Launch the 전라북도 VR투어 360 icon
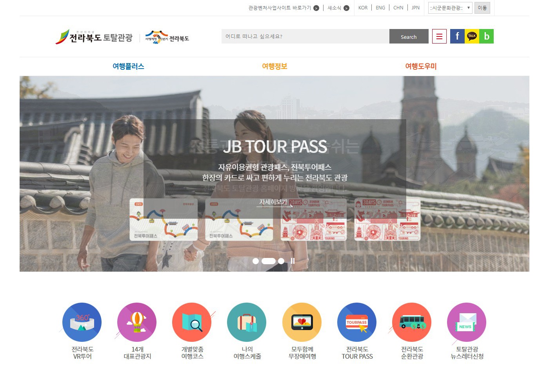549x392 pixels. coord(82,322)
